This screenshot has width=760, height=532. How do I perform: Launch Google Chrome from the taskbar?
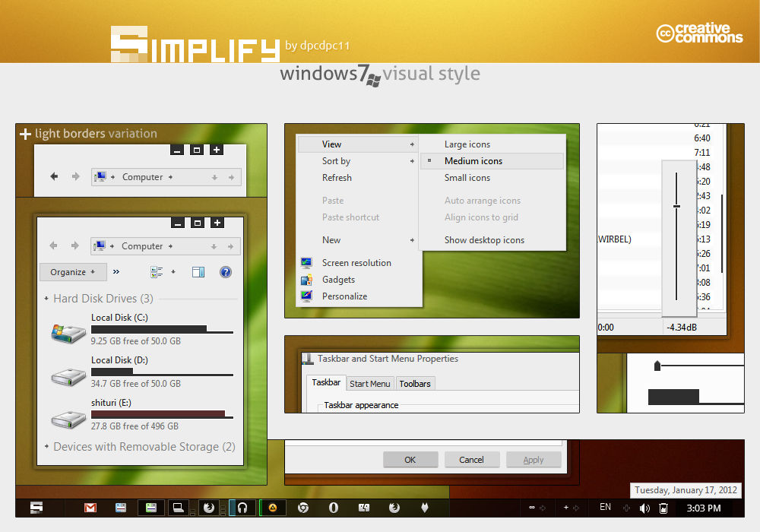304,507
